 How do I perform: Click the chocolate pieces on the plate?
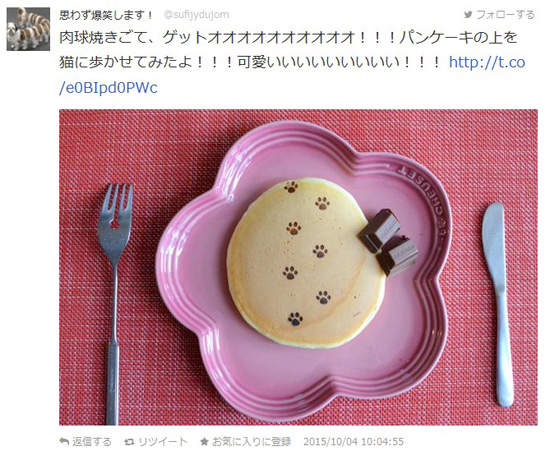click(388, 241)
